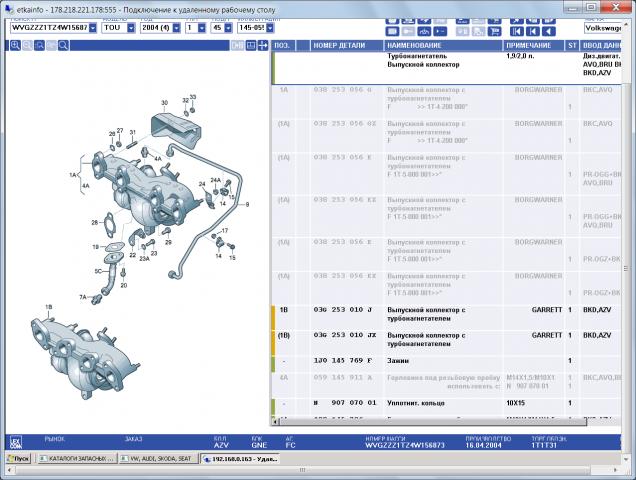Click the remote desktop bottom horizontal scrollbar

[302, 470]
